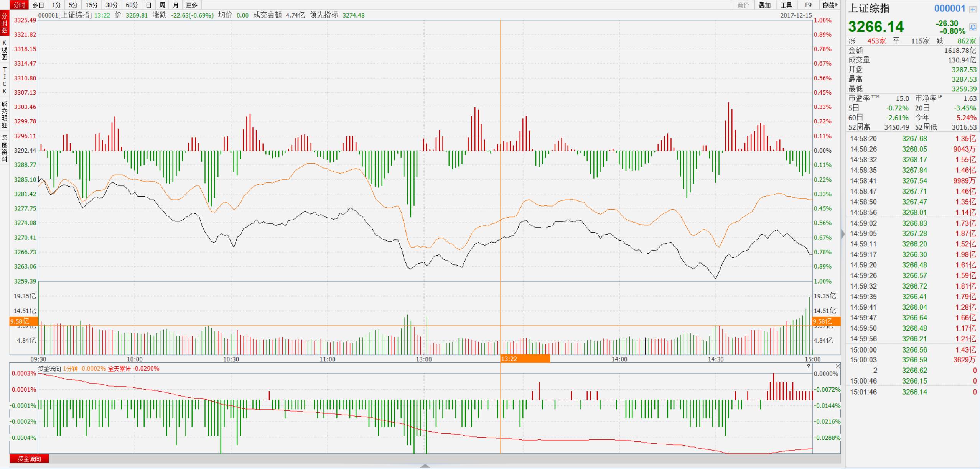The image size is (980, 469).
Task: Close the 资金流向 indicator panel
Action: point(838,367)
